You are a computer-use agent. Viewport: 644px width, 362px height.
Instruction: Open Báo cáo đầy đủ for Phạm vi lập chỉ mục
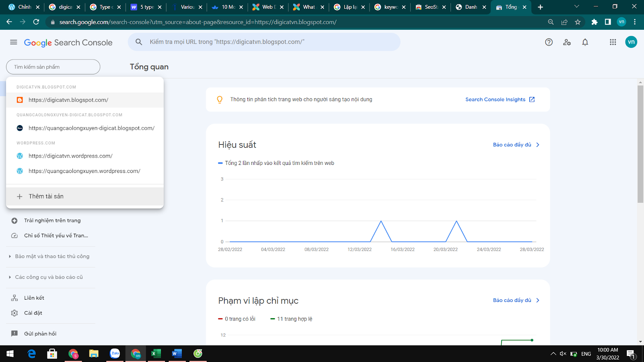click(x=516, y=300)
